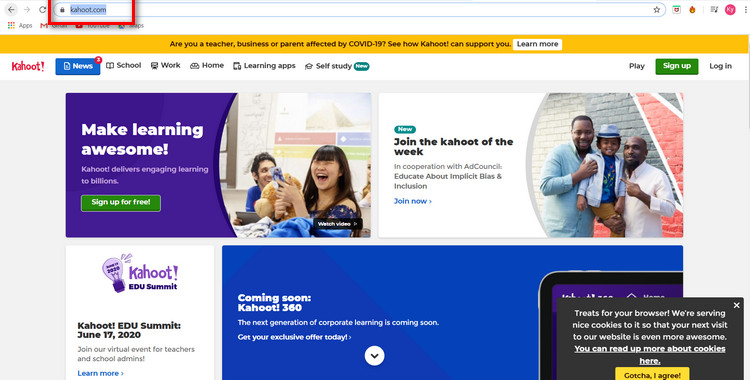
Task: Open the School menu
Action: pyautogui.click(x=123, y=66)
